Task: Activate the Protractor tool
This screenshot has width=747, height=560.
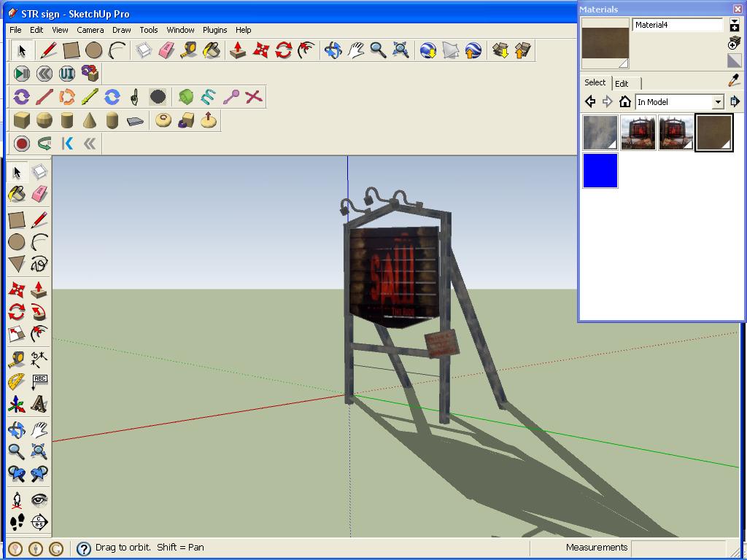Action: (x=17, y=382)
